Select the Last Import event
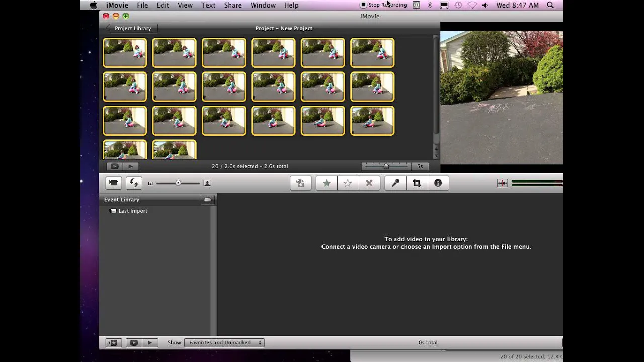The image size is (644, 362). point(133,211)
